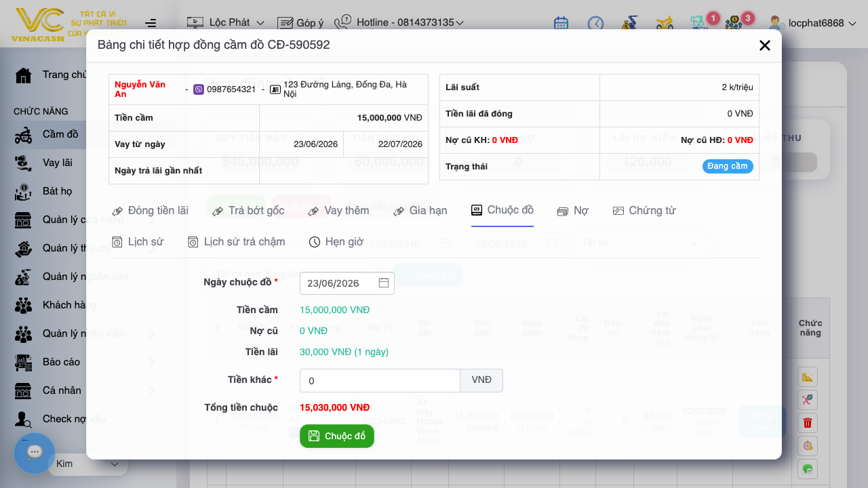Click the Đang cầm status badge
Image resolution: width=868 pixels, height=488 pixels.
point(728,166)
